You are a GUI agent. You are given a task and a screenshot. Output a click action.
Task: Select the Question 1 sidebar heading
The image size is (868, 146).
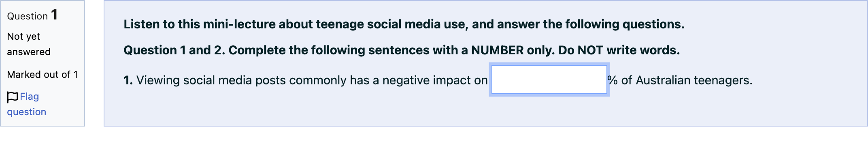tap(32, 15)
